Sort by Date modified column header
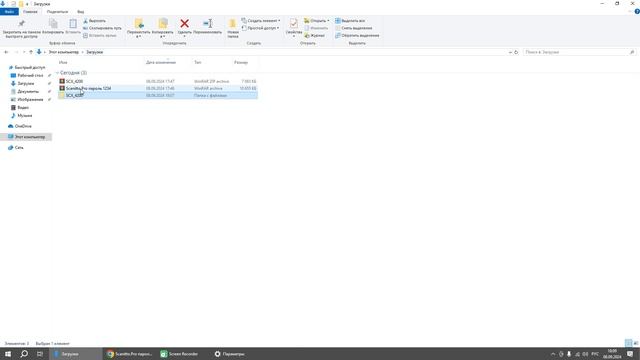The image size is (640, 360). pos(161,62)
